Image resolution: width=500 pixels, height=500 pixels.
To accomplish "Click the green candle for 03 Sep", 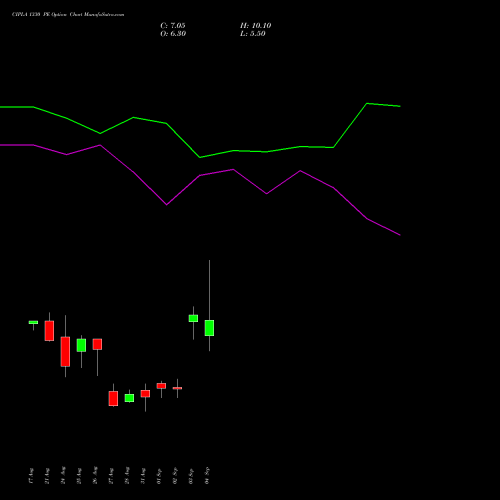I will pos(193,318).
